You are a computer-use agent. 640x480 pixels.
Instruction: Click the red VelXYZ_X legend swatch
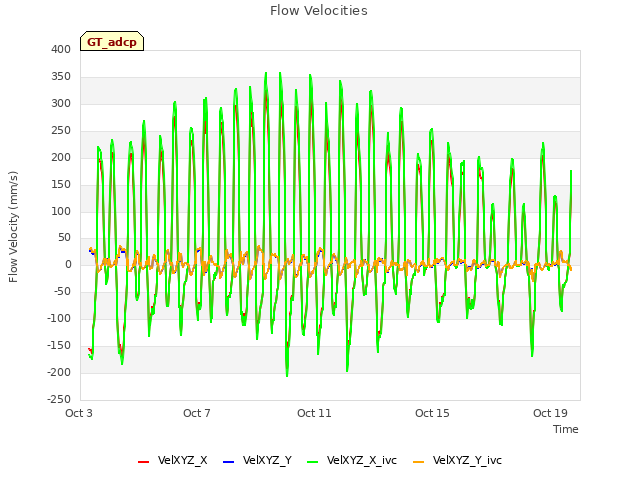[143, 462]
